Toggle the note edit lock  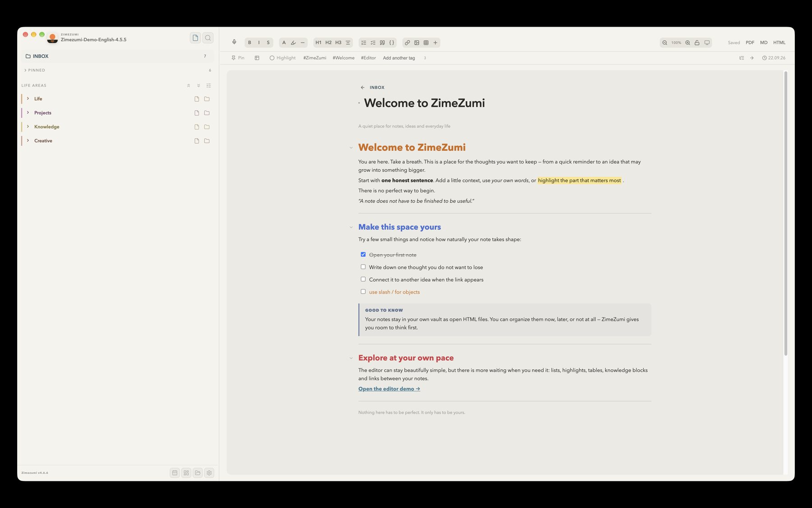(697, 42)
